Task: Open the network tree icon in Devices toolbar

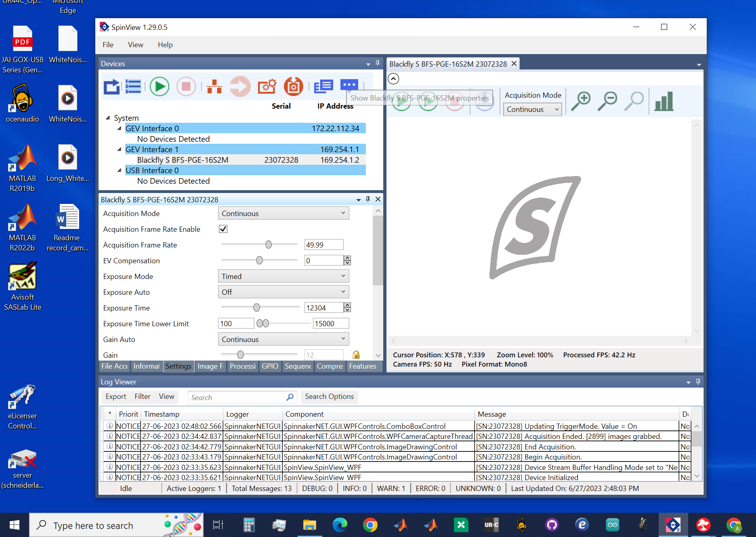Action: click(x=214, y=86)
